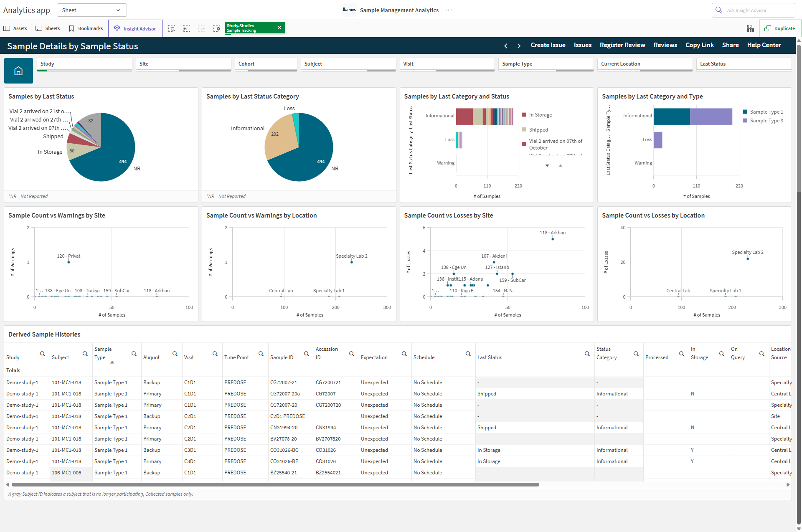Go to previous sheet arrow
Viewport: 802px width, 532px height.
506,46
